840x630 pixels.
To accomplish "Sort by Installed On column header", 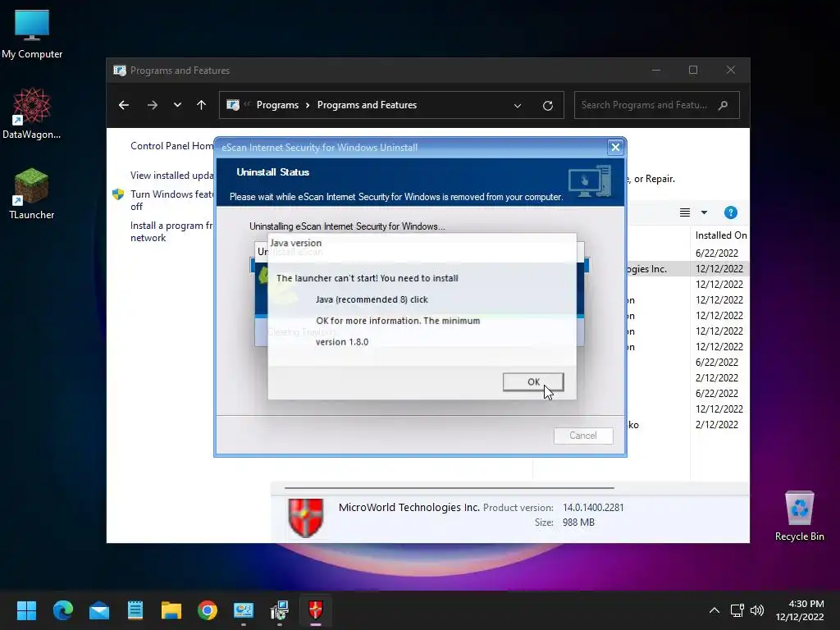I will coord(720,235).
